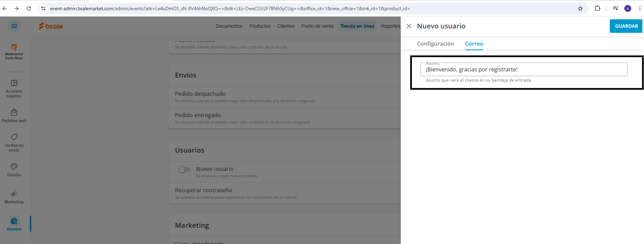Click the bsale logo
This screenshot has height=244, width=644.
pos(51,26)
